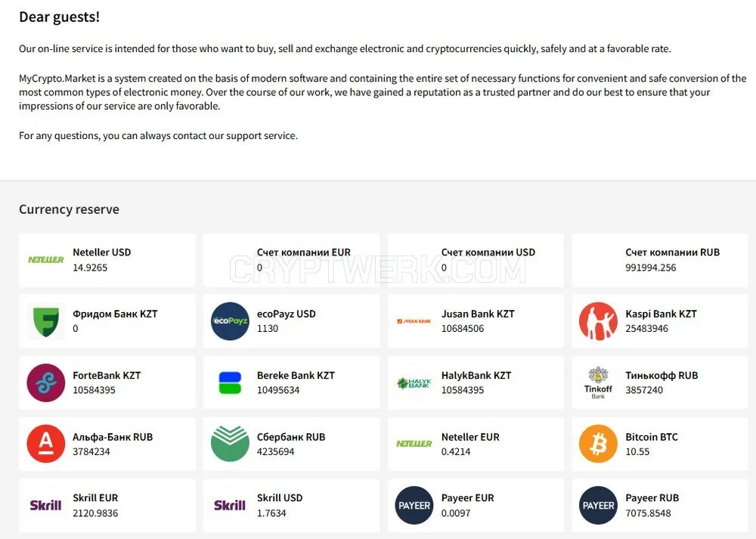Select the green Freedom Bank KZT shield icon

click(x=46, y=321)
